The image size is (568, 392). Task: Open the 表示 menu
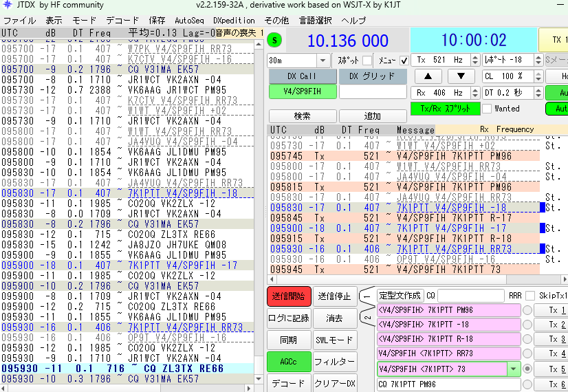pyautogui.click(x=54, y=21)
